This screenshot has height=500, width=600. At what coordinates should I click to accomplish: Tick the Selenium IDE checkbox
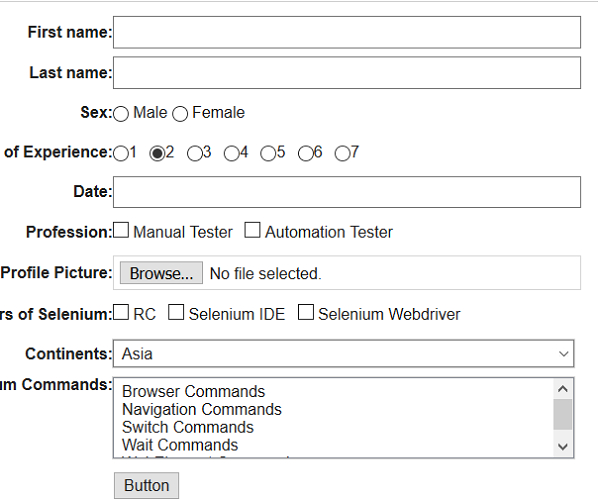point(176,313)
